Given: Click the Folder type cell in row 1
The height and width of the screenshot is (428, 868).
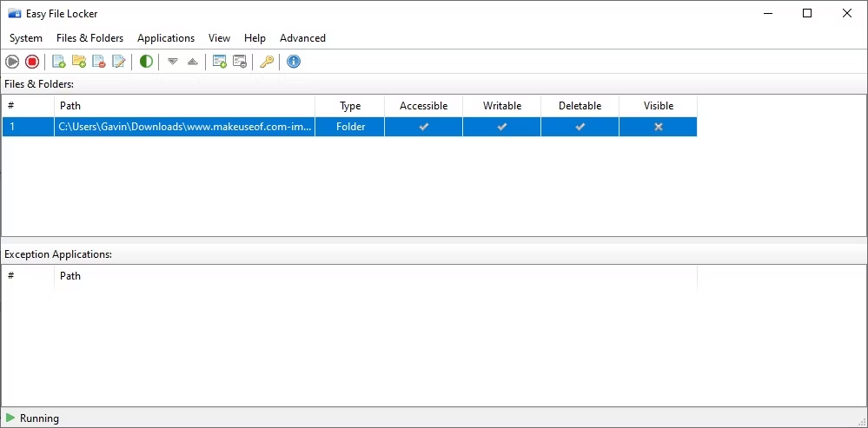Looking at the screenshot, I should click(x=350, y=127).
